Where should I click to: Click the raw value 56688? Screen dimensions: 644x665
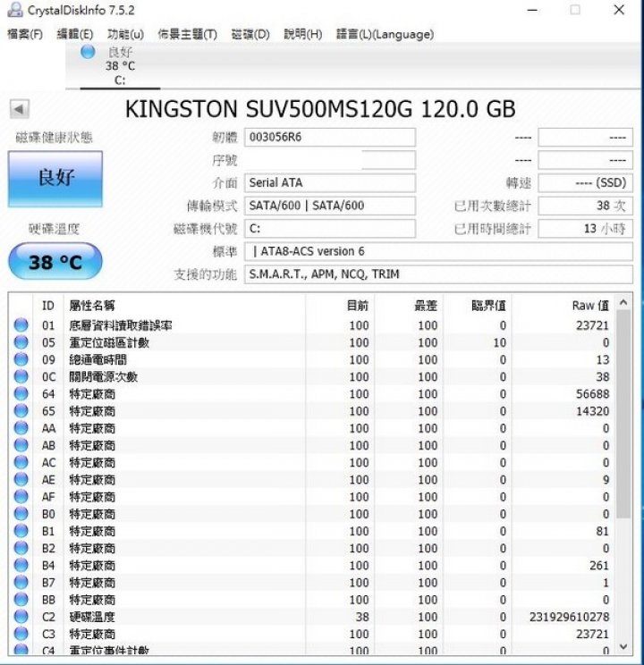click(593, 394)
